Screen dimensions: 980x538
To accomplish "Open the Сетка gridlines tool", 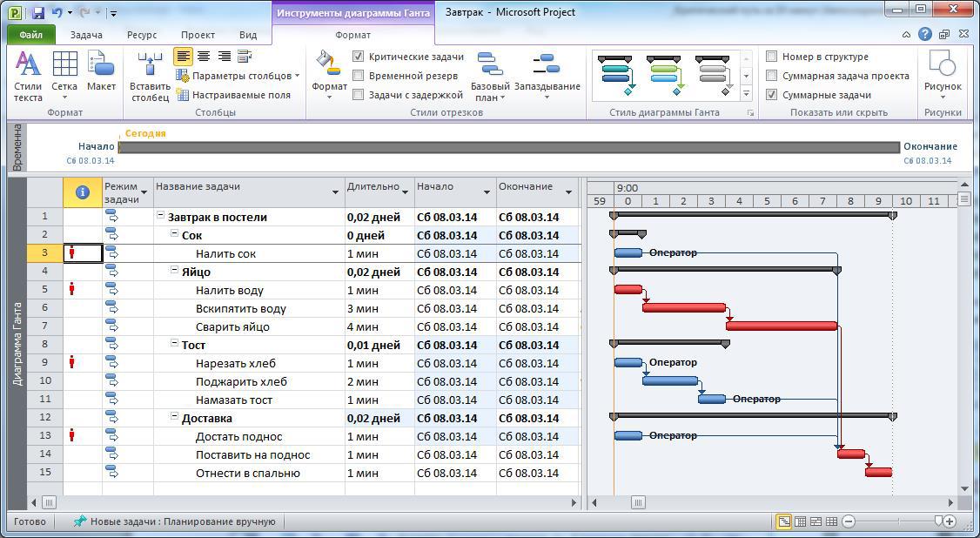I will pos(64,77).
